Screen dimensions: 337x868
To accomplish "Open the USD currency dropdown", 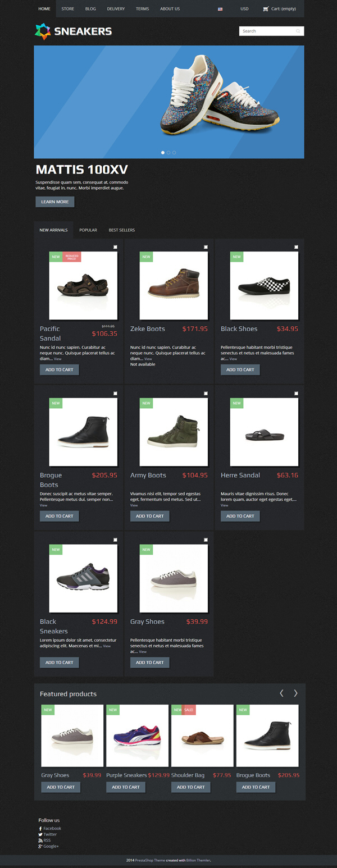I will click(x=244, y=9).
